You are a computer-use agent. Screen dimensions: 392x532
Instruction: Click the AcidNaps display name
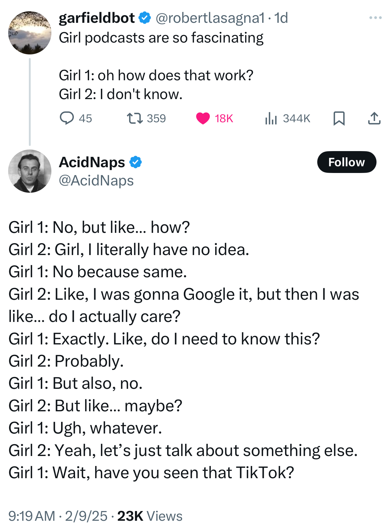92,162
